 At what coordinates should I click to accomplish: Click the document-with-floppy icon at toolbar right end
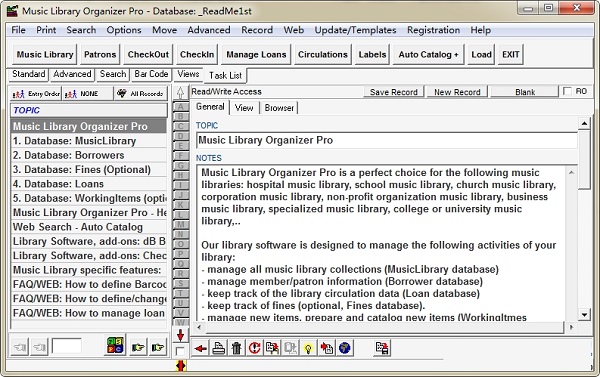click(x=382, y=348)
